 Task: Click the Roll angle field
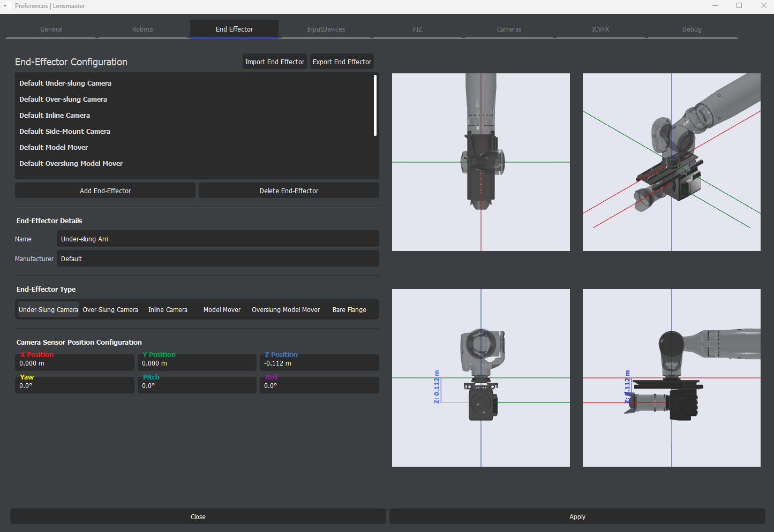(319, 385)
